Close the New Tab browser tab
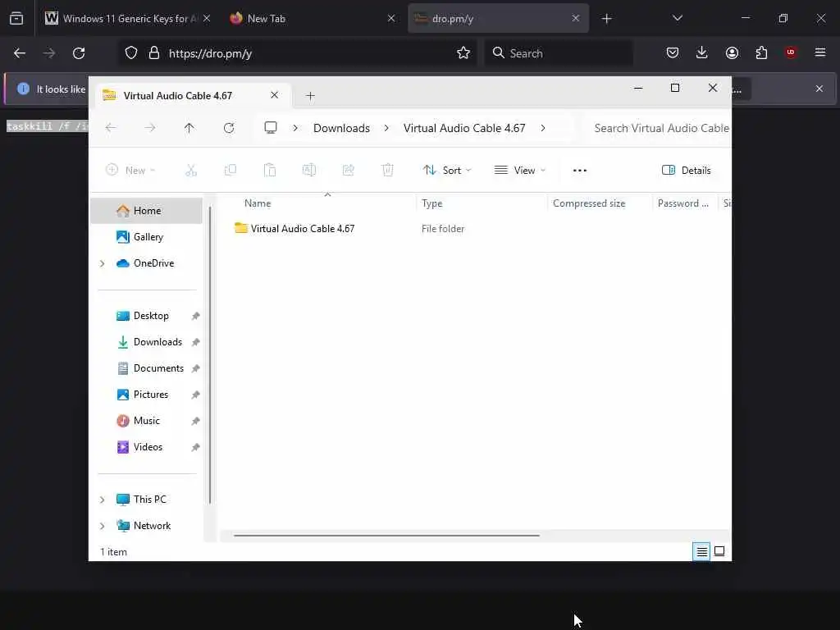 pyautogui.click(x=391, y=18)
